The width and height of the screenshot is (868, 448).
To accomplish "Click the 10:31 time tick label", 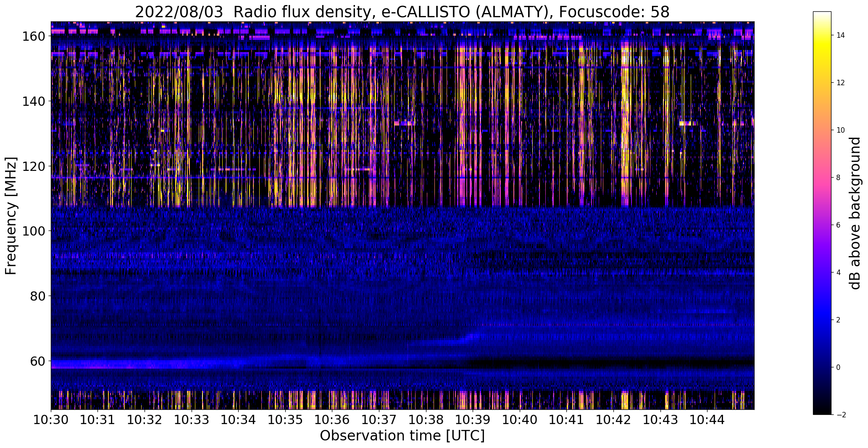I will [98, 419].
